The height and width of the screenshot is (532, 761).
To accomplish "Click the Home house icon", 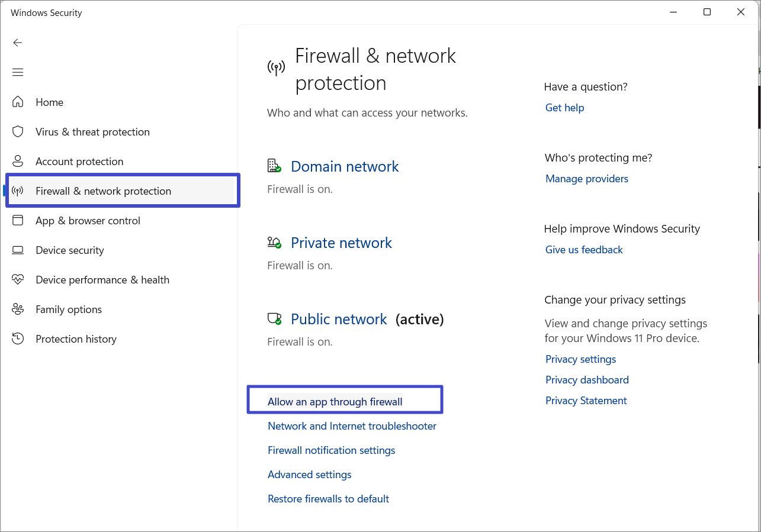I will (18, 102).
